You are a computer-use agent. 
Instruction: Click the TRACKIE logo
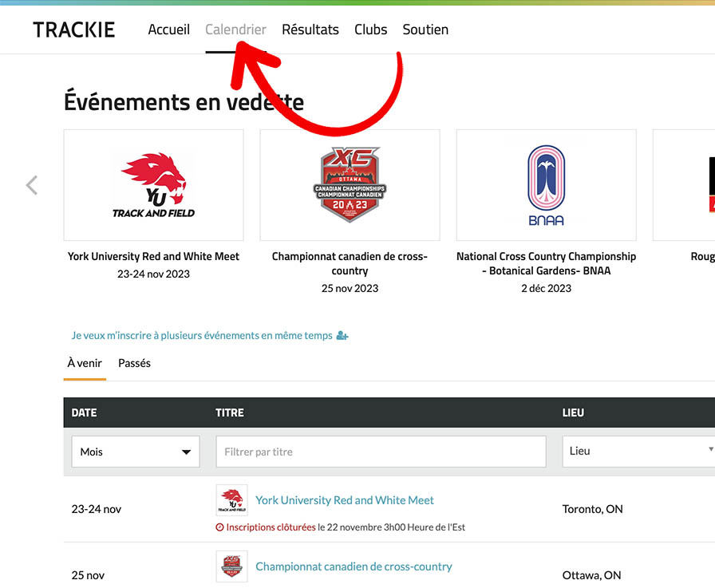[x=74, y=30]
